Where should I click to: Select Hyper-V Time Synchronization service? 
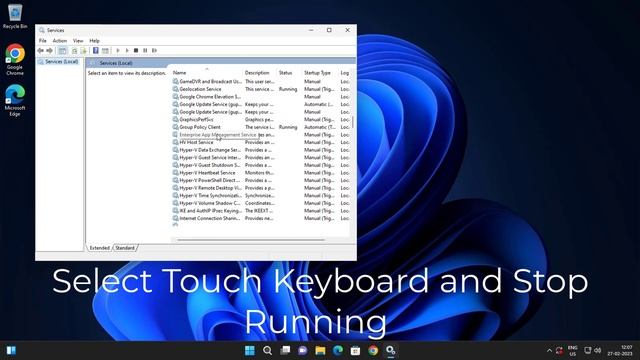click(x=260, y=196)
